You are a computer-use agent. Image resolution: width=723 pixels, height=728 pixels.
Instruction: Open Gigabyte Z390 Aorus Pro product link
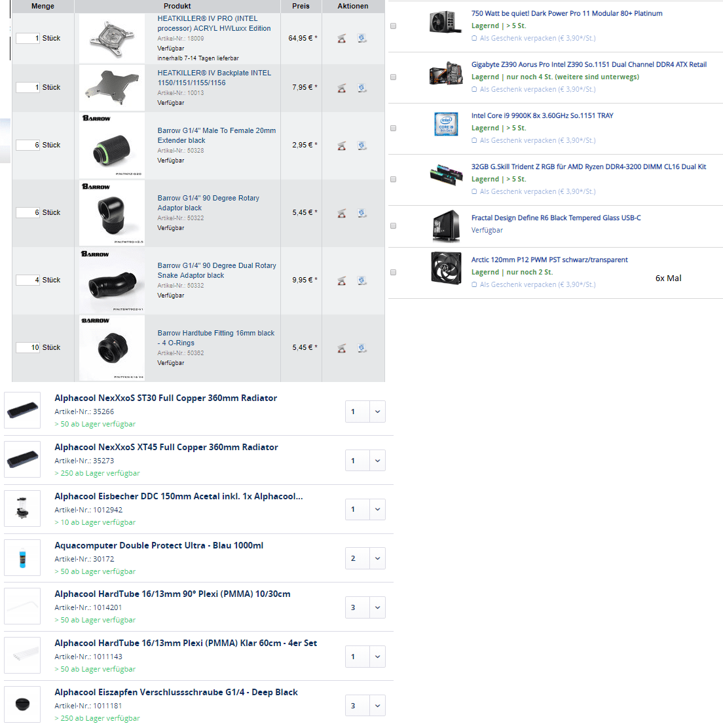[589, 64]
